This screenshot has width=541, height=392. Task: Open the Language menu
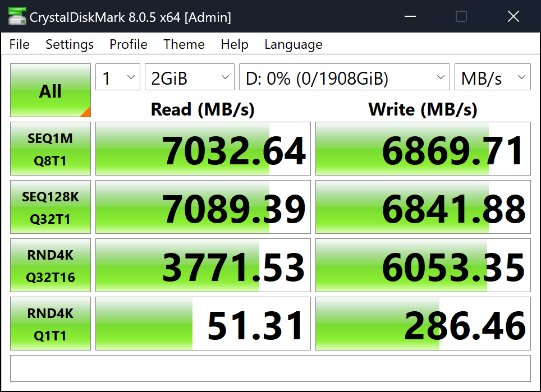click(x=294, y=44)
